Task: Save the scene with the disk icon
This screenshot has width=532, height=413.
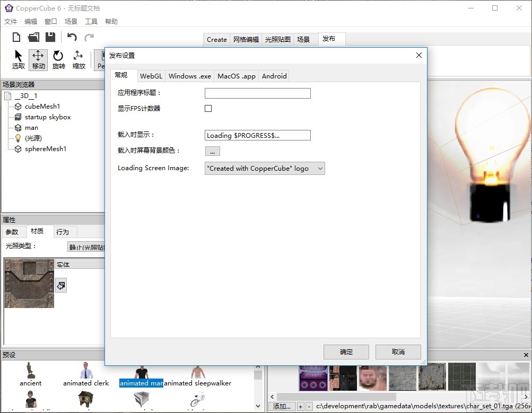Action: 50,36
